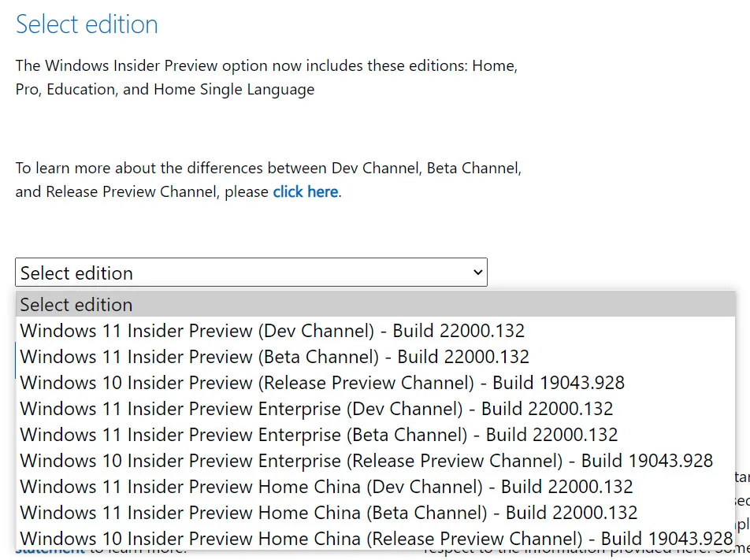Viewport: 750px width, 560px height.
Task: Choose Windows 11 Home China (Beta Channel)
Action: [x=376, y=512]
